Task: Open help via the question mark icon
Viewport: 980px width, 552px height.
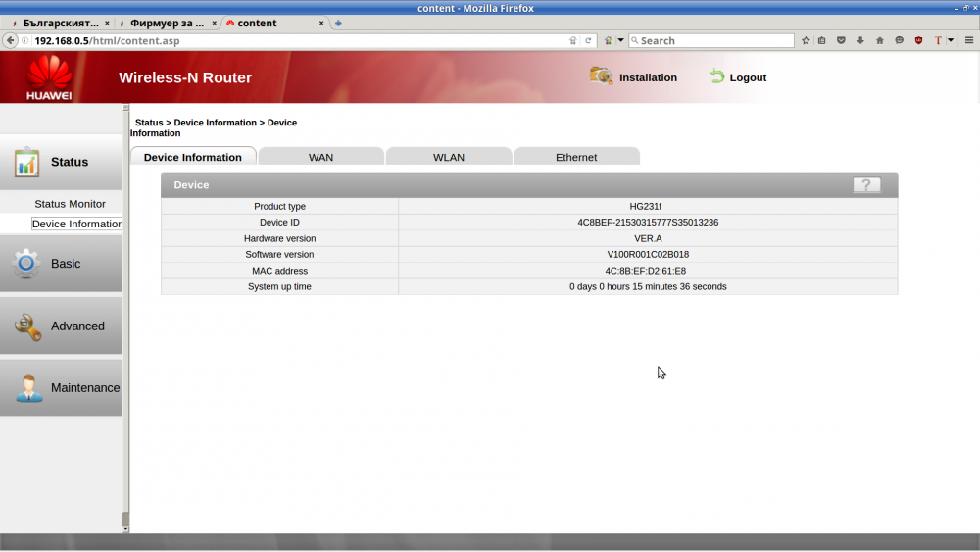Action: (866, 185)
